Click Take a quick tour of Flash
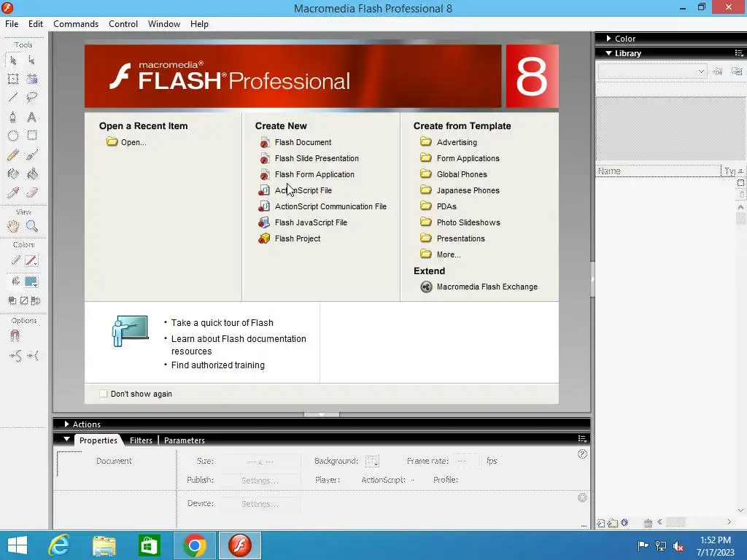The height and width of the screenshot is (560, 747). click(x=222, y=323)
